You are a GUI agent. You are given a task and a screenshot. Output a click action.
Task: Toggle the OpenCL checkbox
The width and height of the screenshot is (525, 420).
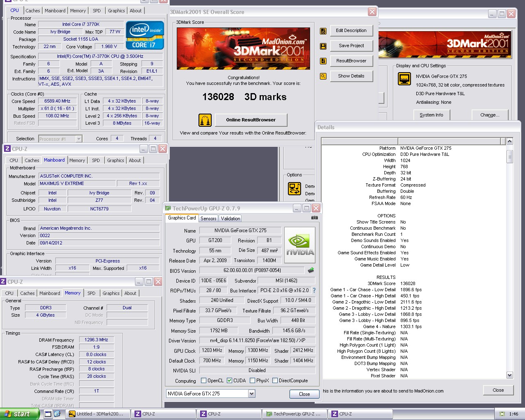pos(203,381)
